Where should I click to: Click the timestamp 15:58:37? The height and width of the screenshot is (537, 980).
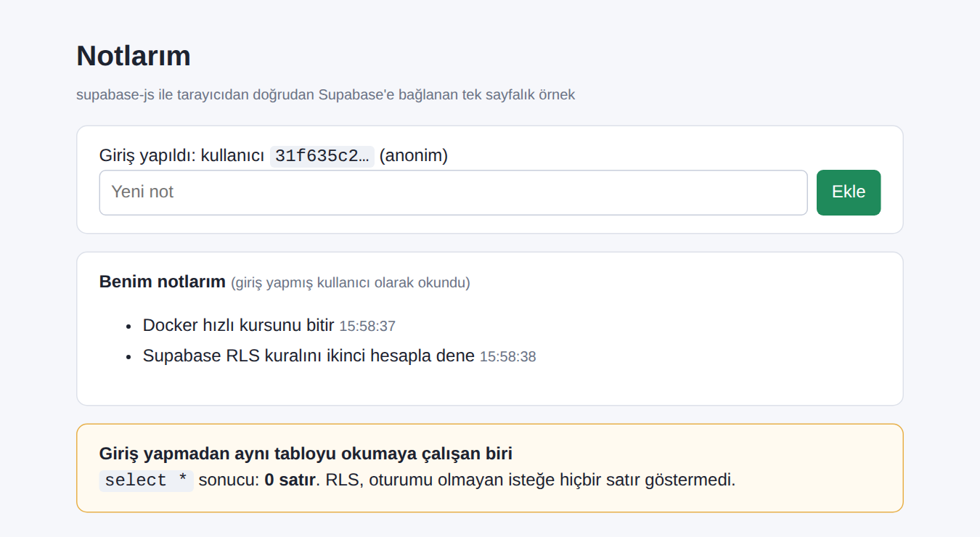(x=367, y=326)
